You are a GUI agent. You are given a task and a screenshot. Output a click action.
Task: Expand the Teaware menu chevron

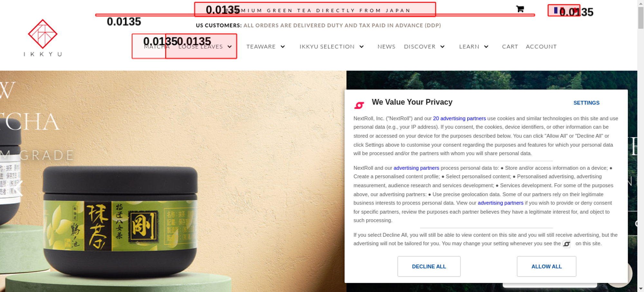pos(283,47)
